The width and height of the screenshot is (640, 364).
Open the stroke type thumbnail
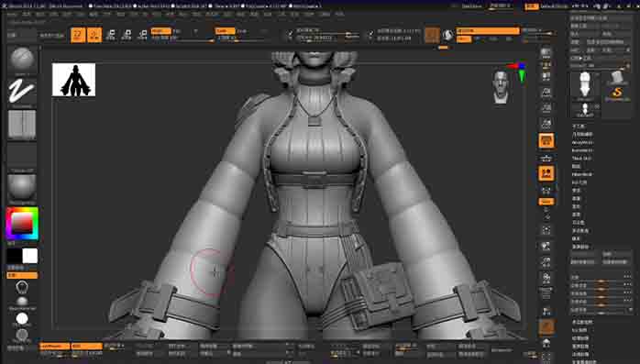click(x=22, y=92)
